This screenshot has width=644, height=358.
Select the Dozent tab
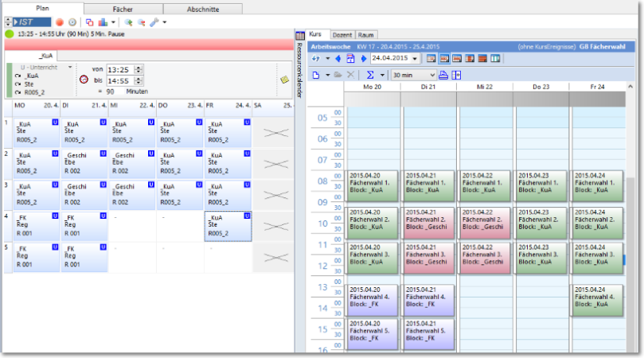[x=342, y=35]
